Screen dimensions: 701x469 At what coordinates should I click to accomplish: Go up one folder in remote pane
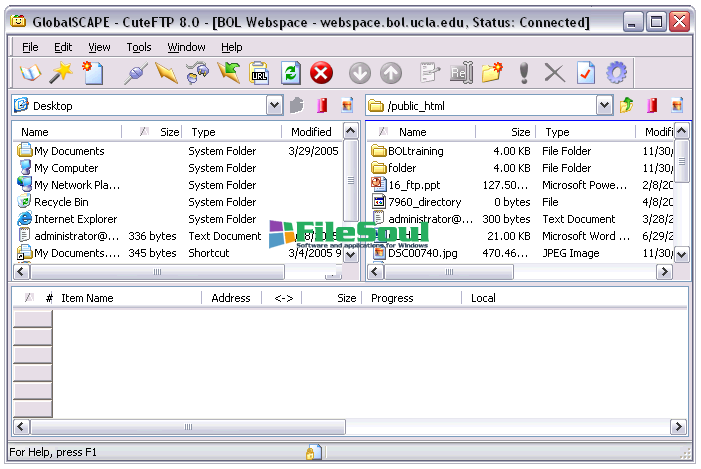tap(628, 105)
